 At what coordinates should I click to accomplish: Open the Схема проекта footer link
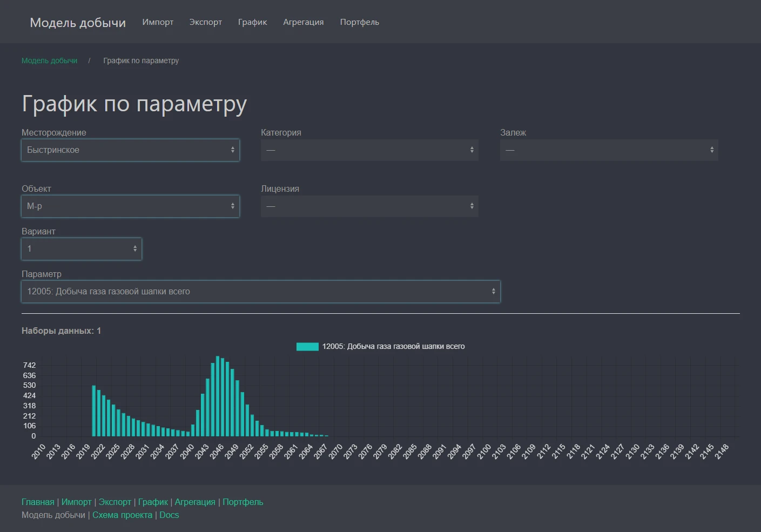[122, 515]
